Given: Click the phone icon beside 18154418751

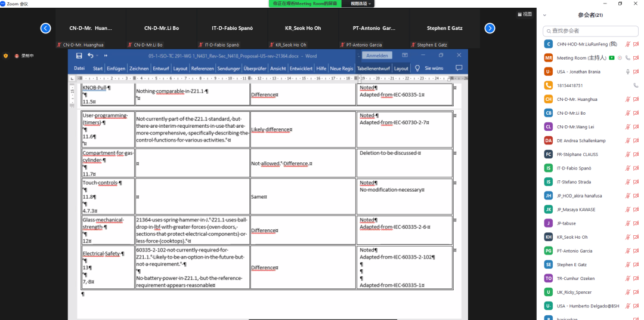Looking at the screenshot, I should tap(636, 85).
